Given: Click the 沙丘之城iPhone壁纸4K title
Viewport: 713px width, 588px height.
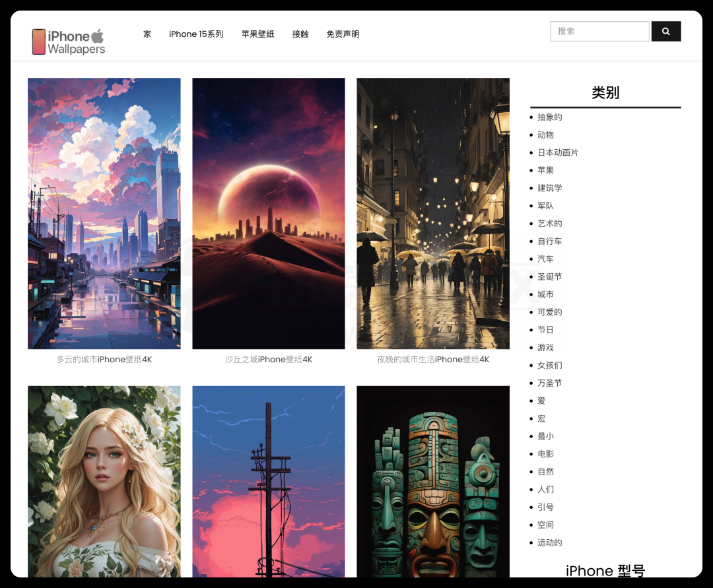Looking at the screenshot, I should (x=269, y=360).
